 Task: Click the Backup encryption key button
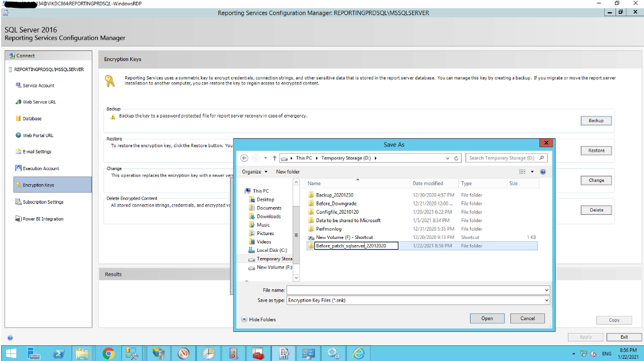coord(596,121)
